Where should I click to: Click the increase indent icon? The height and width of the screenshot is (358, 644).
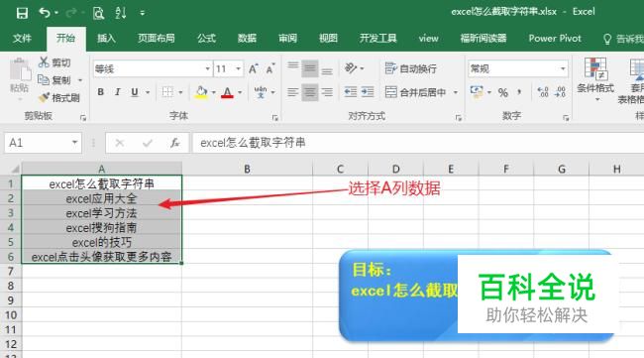point(368,92)
